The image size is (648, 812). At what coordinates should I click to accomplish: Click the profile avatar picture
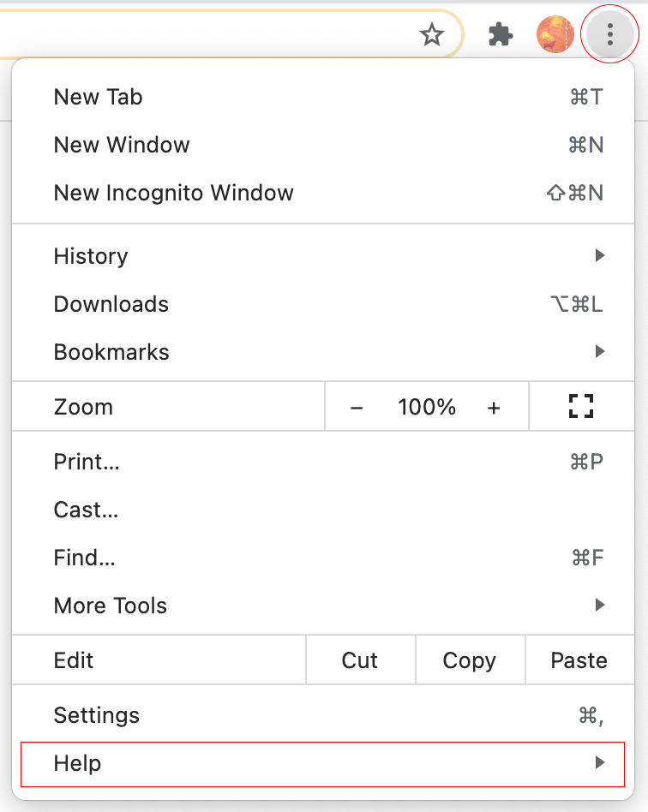point(555,35)
